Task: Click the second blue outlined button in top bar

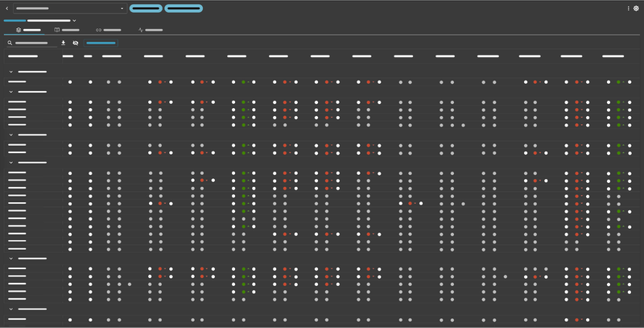Action: [184, 8]
